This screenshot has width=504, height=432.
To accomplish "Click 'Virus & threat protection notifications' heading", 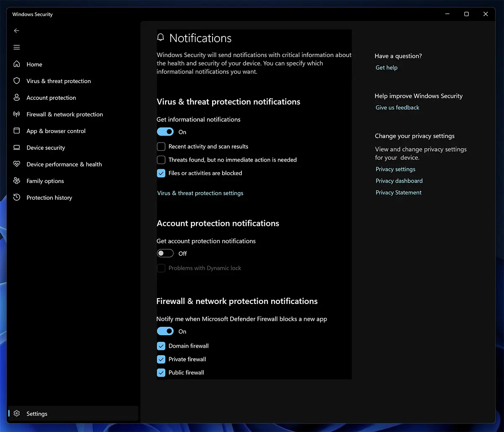I will click(228, 102).
